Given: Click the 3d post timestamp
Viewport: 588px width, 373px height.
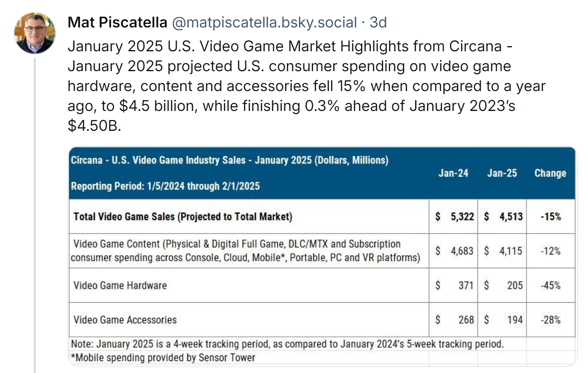Looking at the screenshot, I should click(378, 23).
